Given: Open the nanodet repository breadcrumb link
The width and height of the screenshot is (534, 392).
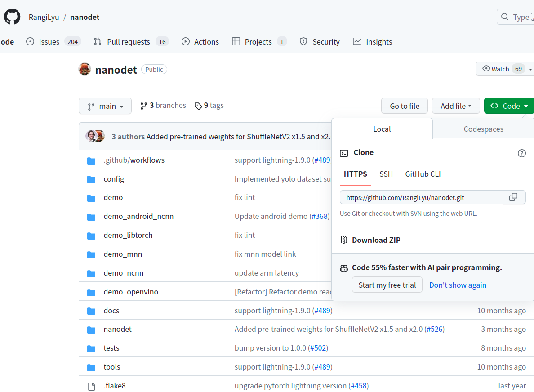Looking at the screenshot, I should point(85,17).
